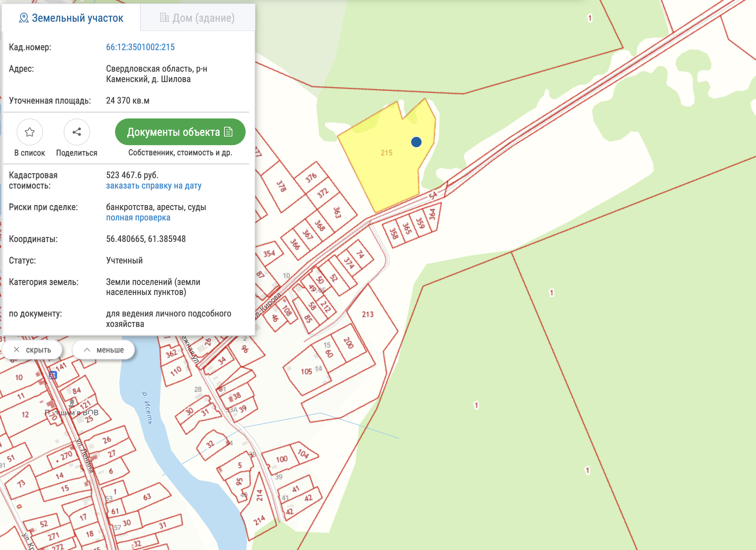Click the bus stop icon on map
This screenshot has height=550, width=756.
tap(53, 376)
